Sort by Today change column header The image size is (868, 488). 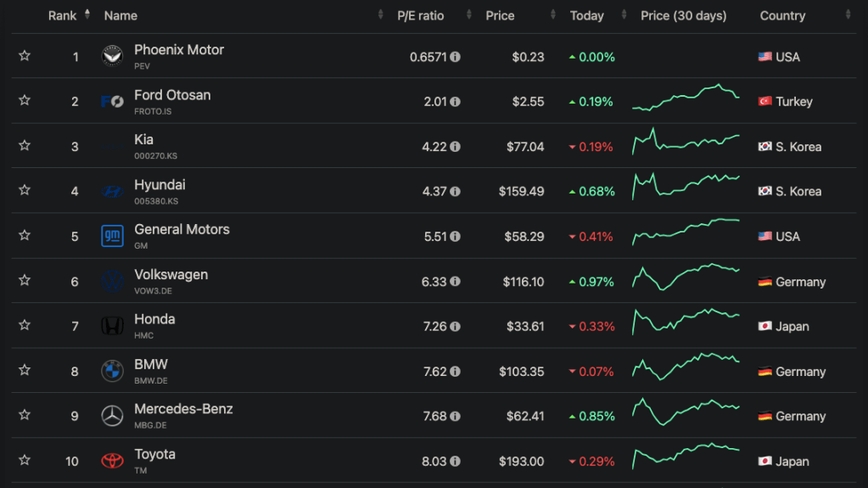(x=586, y=15)
